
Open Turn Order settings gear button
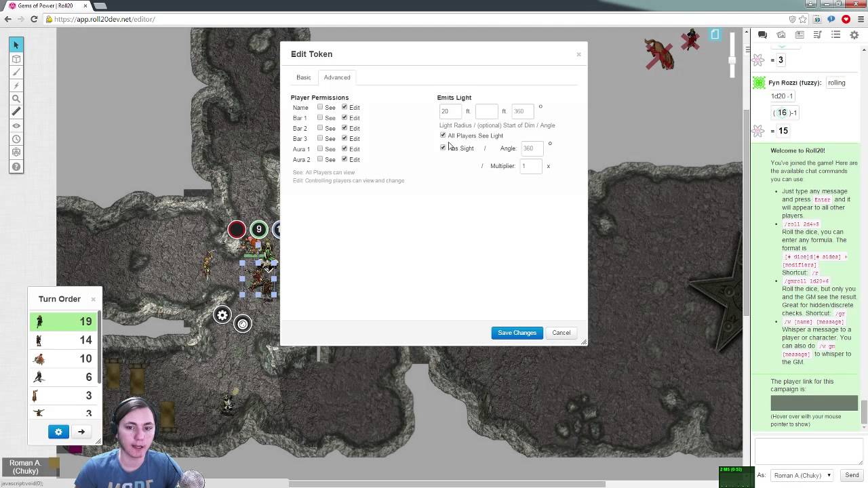click(58, 432)
